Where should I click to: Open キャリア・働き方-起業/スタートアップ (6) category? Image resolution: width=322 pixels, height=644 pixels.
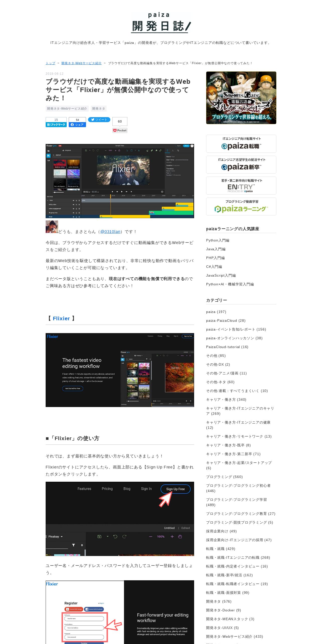[x=239, y=465]
